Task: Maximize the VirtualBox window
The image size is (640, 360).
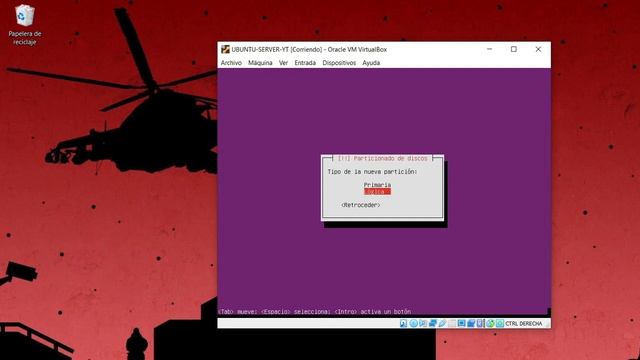Action: tap(513, 49)
